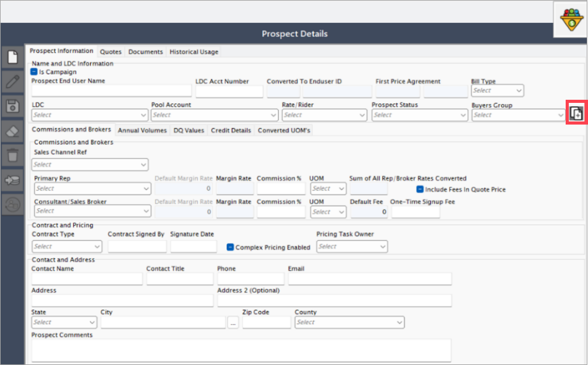Click the ellipsis button next to City

233,323
